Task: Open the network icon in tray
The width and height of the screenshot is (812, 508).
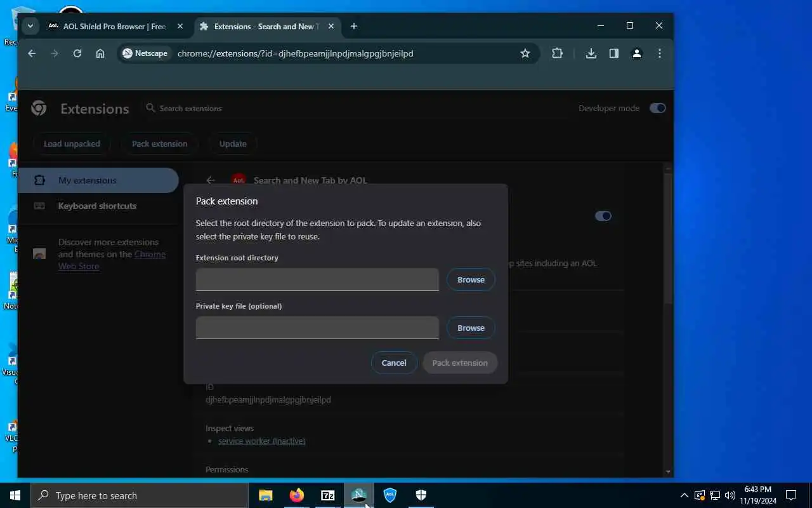Action: click(x=714, y=495)
